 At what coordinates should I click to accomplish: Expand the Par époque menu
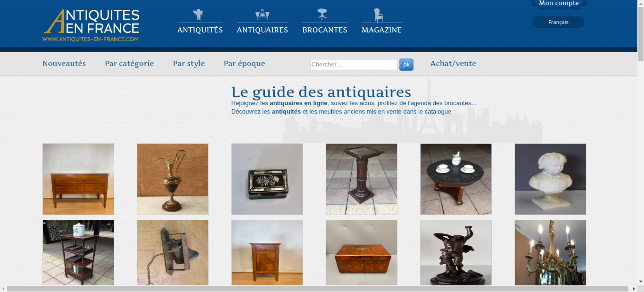click(x=244, y=64)
